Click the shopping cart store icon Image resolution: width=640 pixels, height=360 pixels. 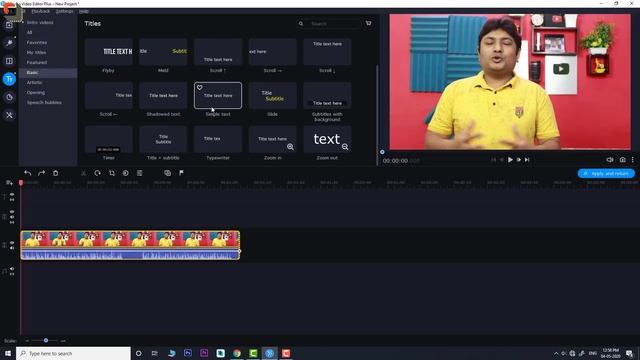369,23
